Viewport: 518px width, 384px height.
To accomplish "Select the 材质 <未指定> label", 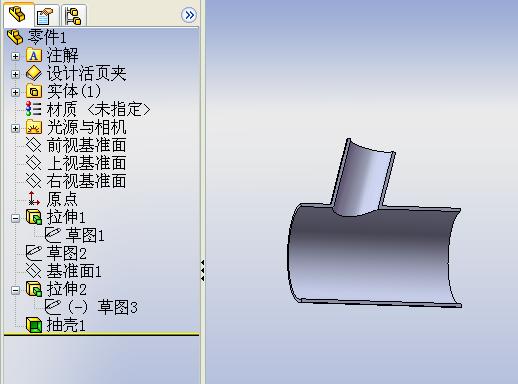I will pyautogui.click(x=99, y=109).
